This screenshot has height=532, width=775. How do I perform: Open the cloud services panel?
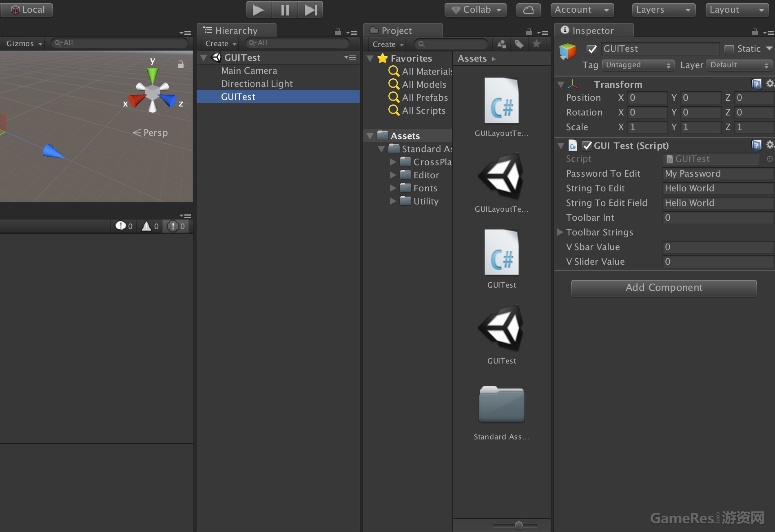(528, 10)
